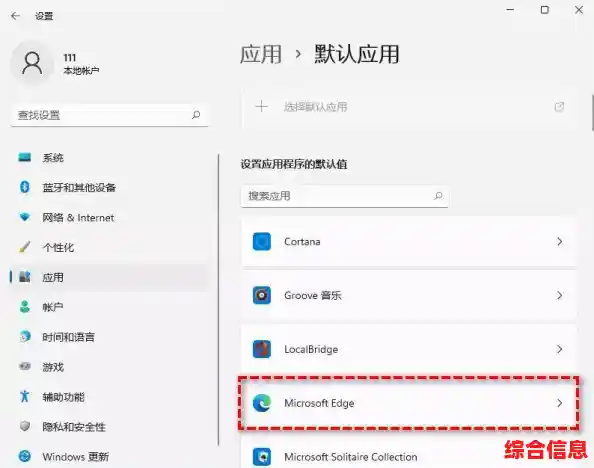Expand the Groove 音乐 row chevron
The image size is (594, 468).
(560, 295)
